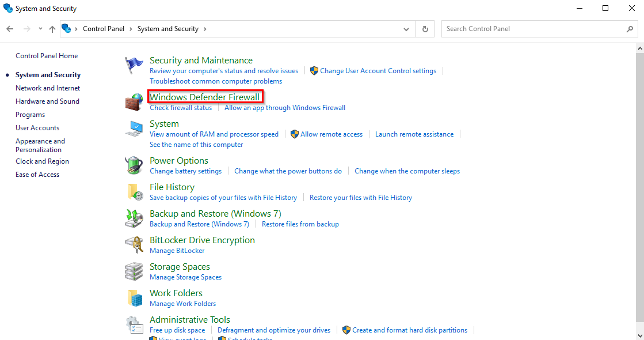This screenshot has height=340, width=644.
Task: Click View amount of RAM and processor speed
Action: [x=214, y=134]
